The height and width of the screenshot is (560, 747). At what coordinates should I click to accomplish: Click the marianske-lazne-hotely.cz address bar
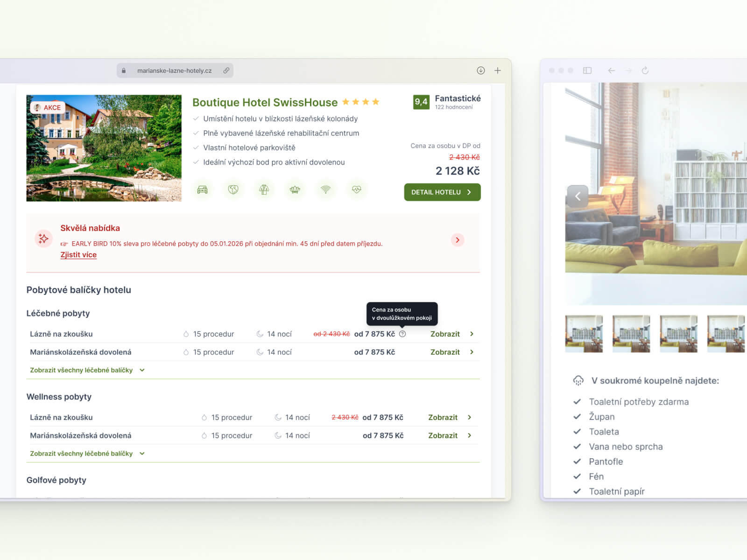[x=175, y=70]
